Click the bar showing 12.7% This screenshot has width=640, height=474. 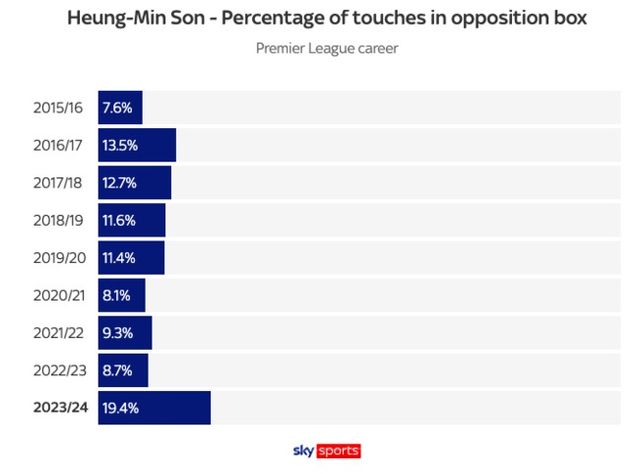point(134,182)
